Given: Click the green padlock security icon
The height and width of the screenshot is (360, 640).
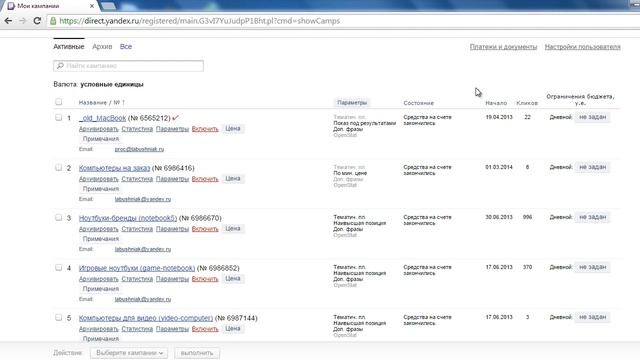Looking at the screenshot, I should [x=53, y=21].
